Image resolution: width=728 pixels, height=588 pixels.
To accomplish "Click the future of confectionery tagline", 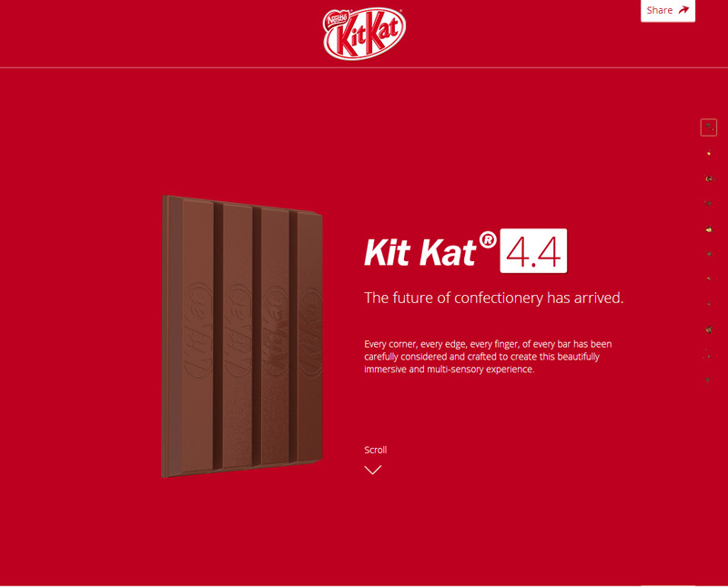I will pos(493,298).
